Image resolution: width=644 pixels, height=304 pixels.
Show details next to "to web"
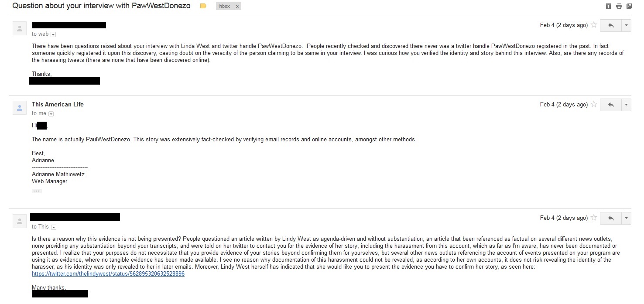point(53,34)
